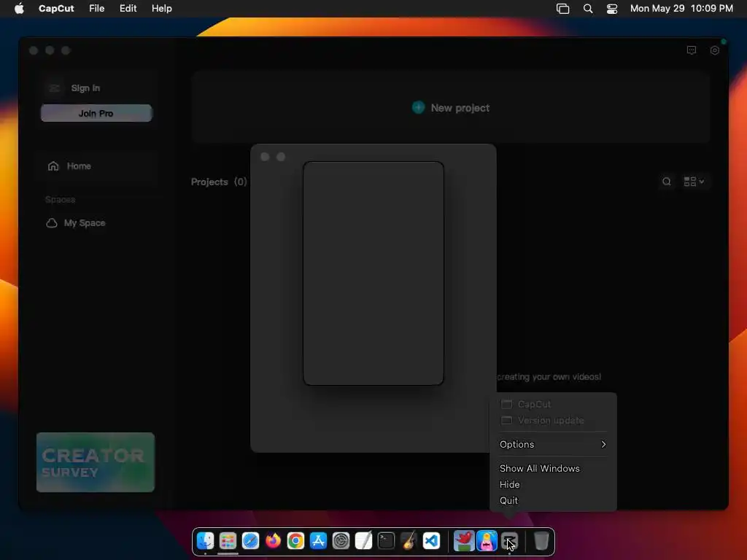Close the Version update dialog window
747x560 pixels.
click(x=266, y=157)
